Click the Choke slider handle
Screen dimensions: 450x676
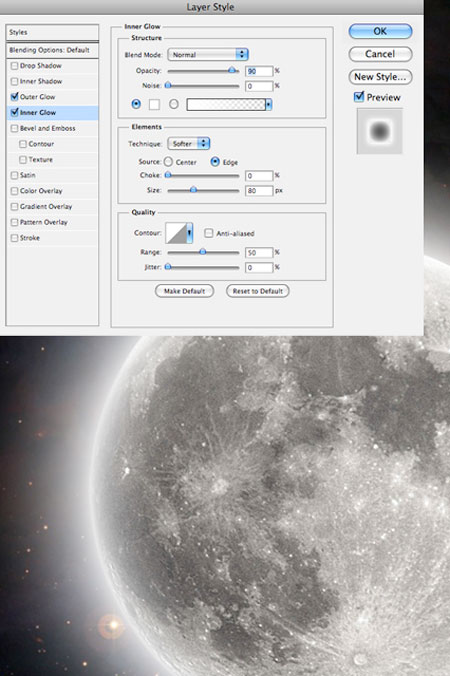[x=168, y=175]
